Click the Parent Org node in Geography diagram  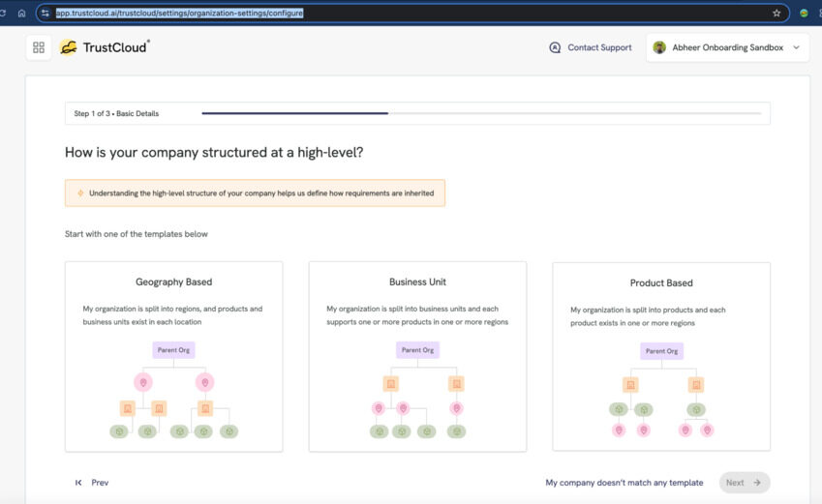pos(173,350)
